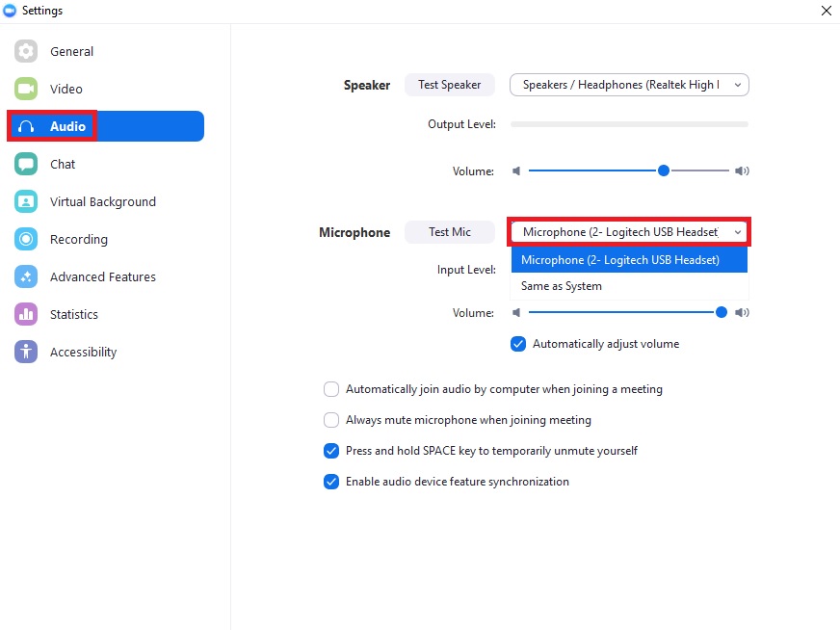Select the Virtual Background icon
840x630 pixels.
(25, 201)
